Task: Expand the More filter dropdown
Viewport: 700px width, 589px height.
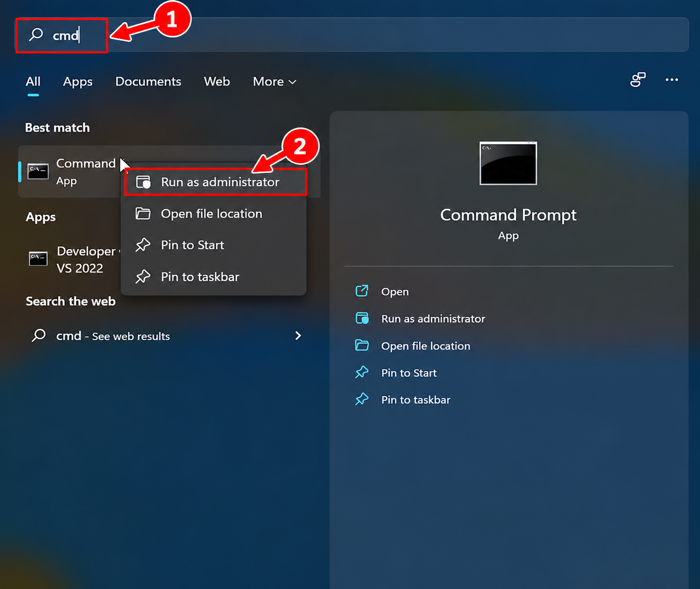Action: [x=274, y=82]
